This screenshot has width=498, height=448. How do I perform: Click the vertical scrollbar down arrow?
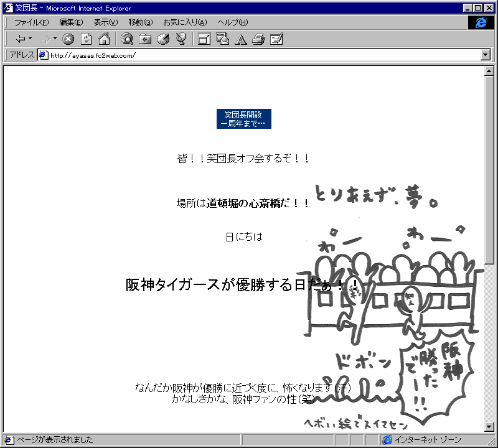pyautogui.click(x=489, y=427)
